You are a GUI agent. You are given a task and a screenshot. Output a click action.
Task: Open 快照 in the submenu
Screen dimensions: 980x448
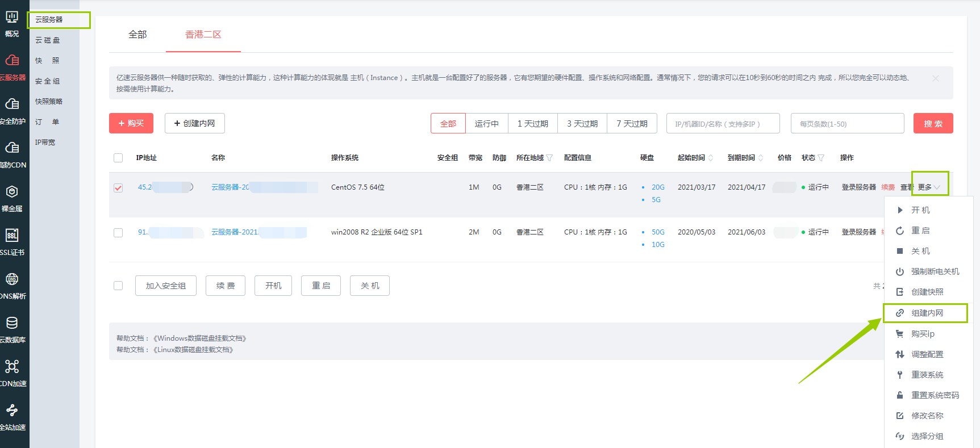48,61
